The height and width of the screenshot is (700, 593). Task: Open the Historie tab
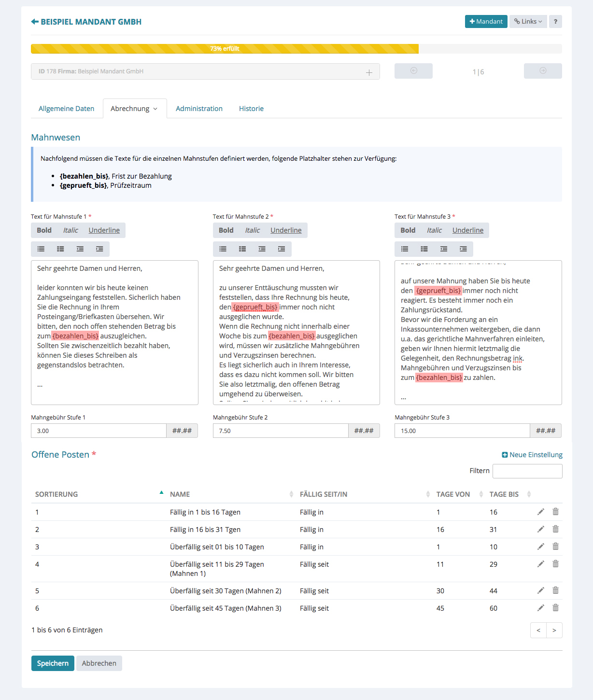click(251, 109)
